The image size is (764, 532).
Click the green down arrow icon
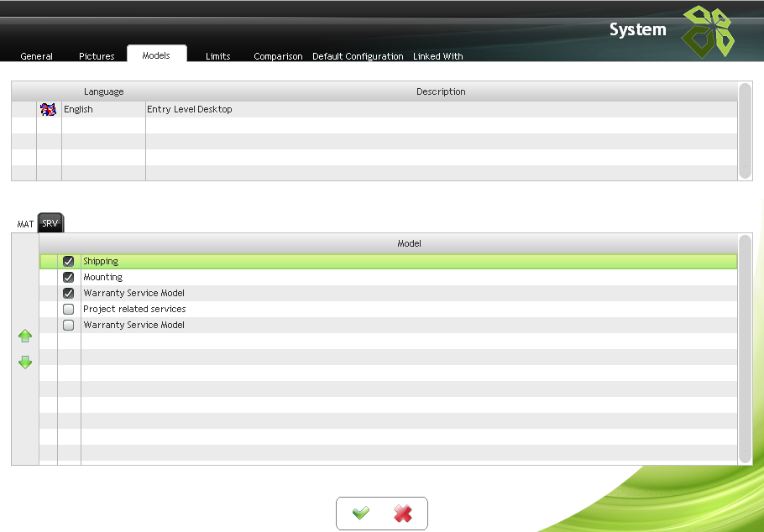coord(25,362)
